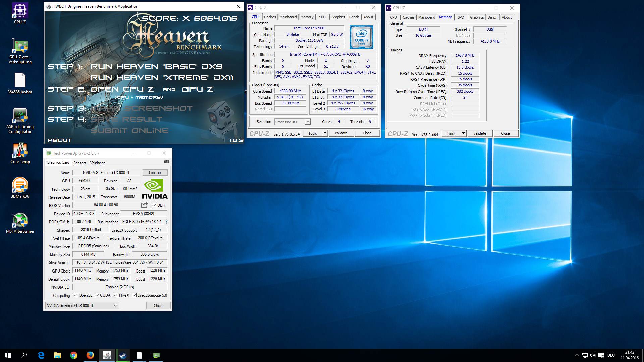Toggle the CUDA checkbox
This screenshot has height=362, width=644.
pyautogui.click(x=97, y=295)
